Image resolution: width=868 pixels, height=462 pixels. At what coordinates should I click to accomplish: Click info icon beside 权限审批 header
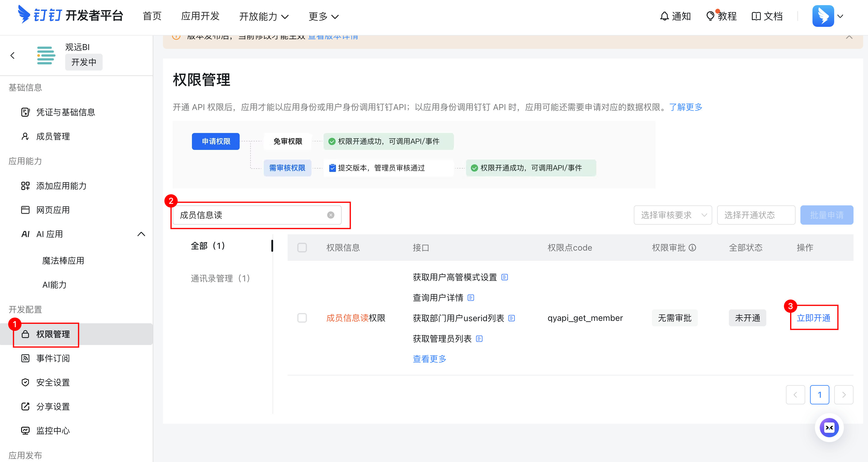click(x=692, y=248)
